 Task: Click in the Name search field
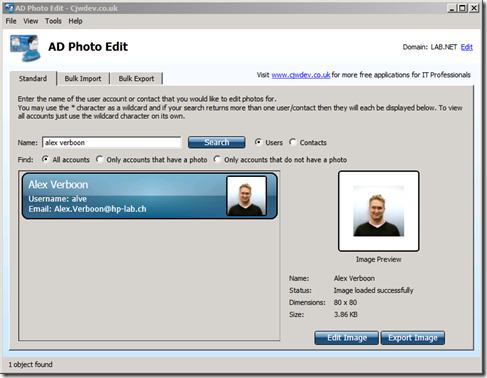112,142
